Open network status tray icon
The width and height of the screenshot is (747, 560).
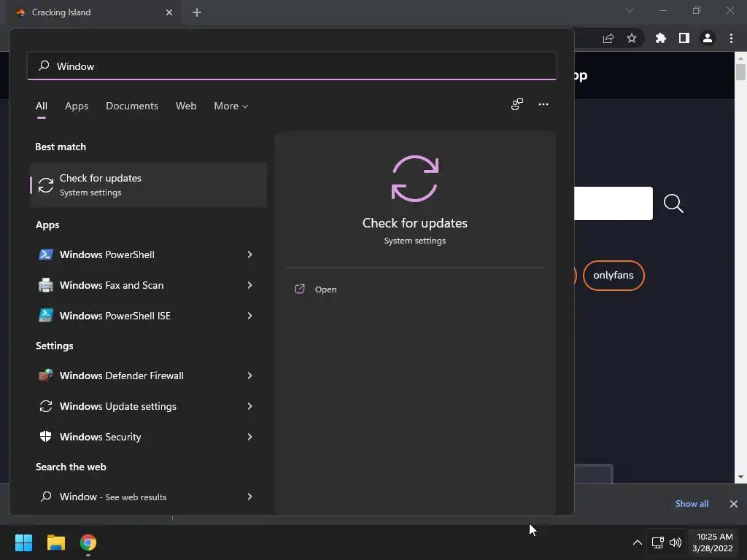(x=658, y=542)
